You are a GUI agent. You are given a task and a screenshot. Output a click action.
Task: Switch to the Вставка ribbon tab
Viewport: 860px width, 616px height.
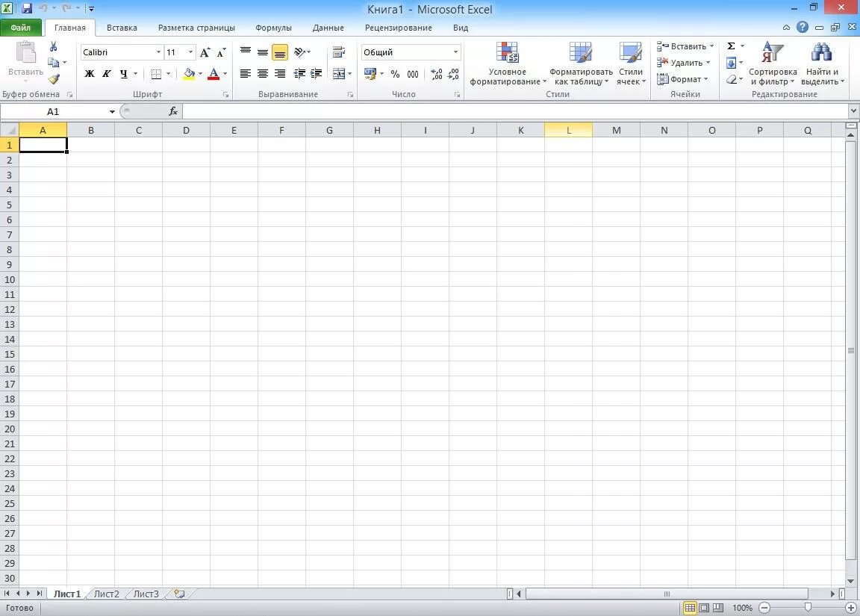122,28
